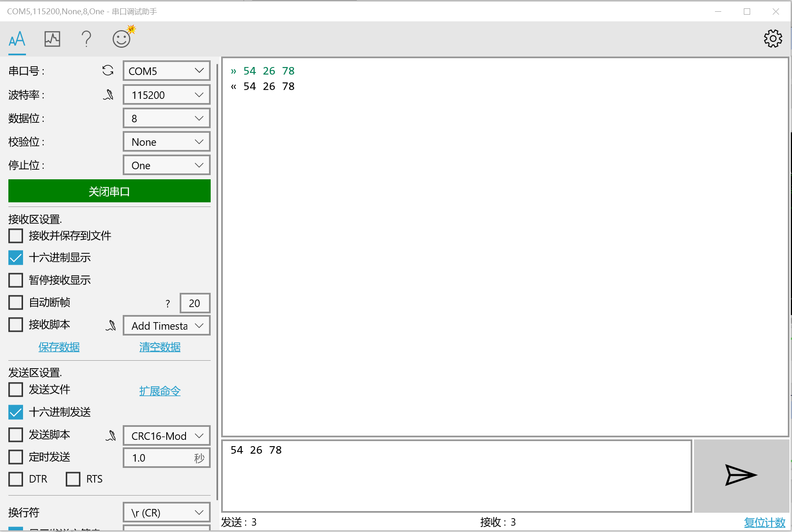
Task: Refresh the serial port list
Action: pyautogui.click(x=108, y=70)
